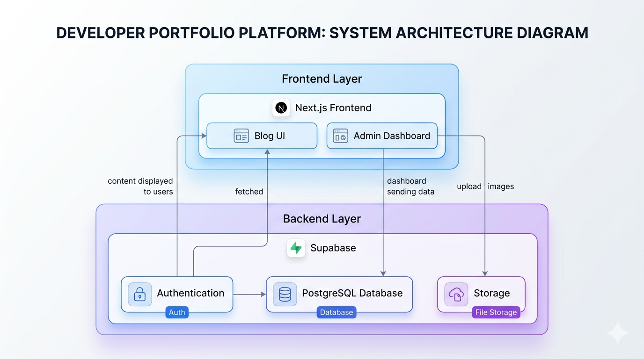Screen dimensions: 644x359
Task: Click the Supabase lightning bolt logo
Action: pyautogui.click(x=296, y=248)
